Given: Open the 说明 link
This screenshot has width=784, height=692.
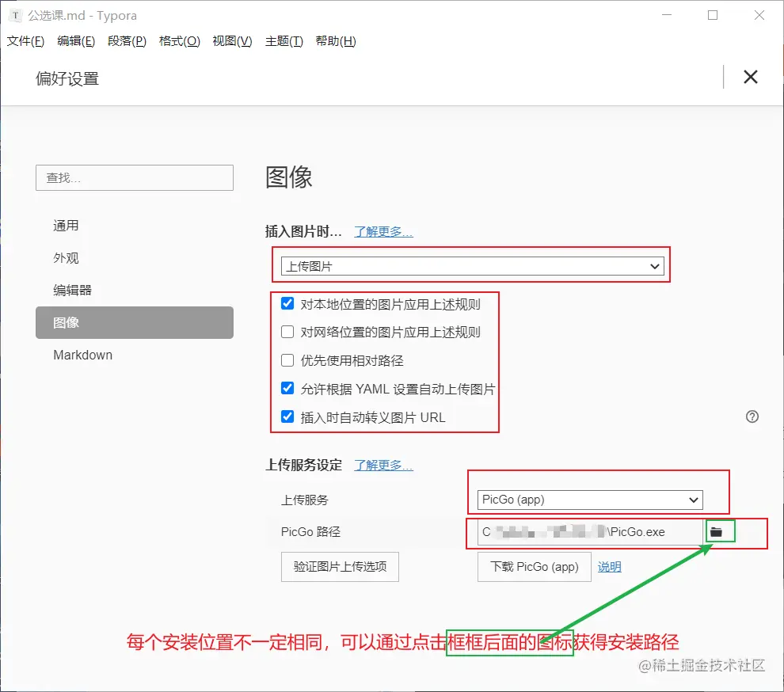Looking at the screenshot, I should click(x=610, y=567).
